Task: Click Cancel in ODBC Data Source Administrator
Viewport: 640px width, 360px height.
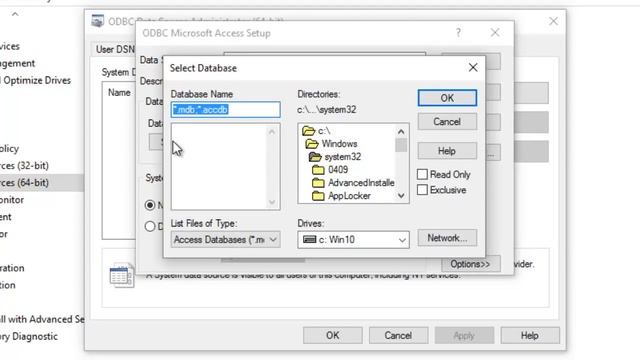Action: [x=398, y=336]
